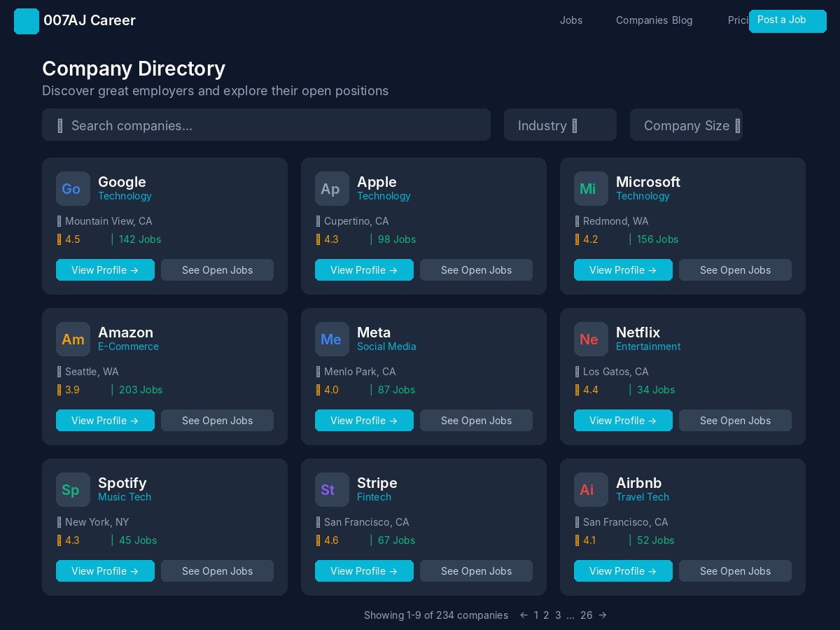View Profile for Netflix

click(x=623, y=421)
